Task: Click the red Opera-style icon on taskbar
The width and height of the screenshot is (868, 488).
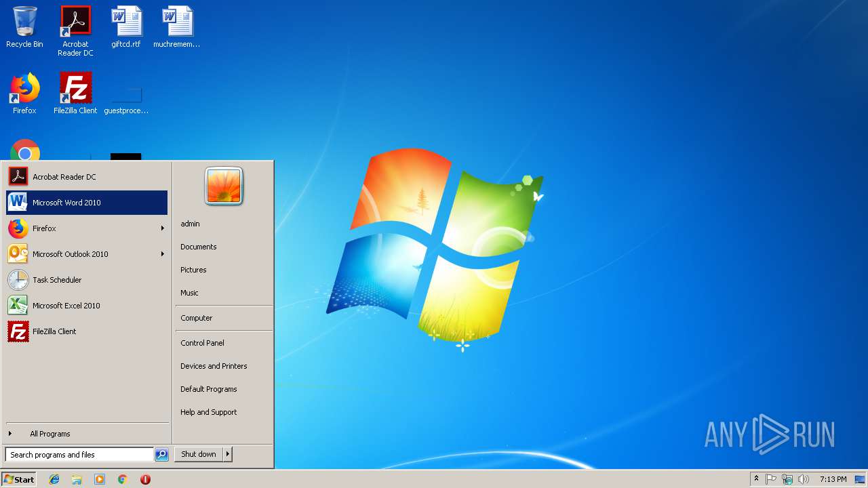Action: click(145, 479)
